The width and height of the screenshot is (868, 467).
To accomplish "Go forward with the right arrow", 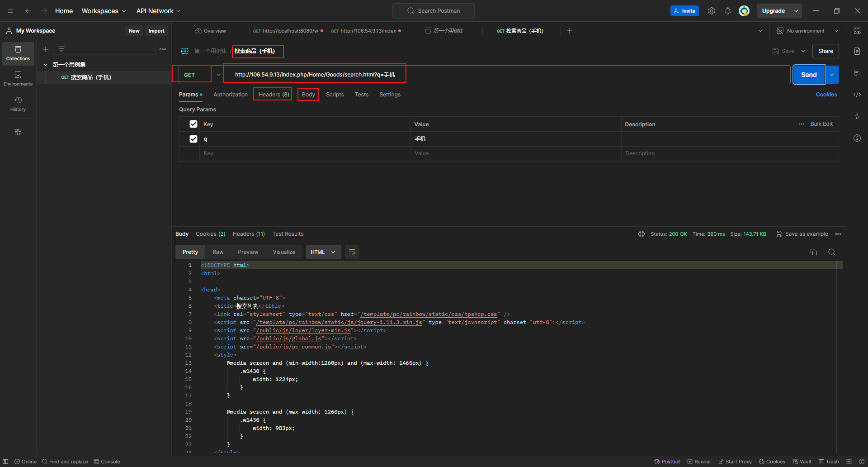I will 44,11.
